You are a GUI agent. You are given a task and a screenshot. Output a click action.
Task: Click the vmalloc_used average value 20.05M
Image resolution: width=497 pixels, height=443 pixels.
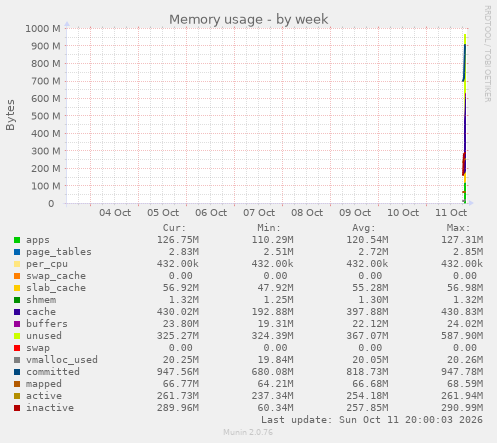pyautogui.click(x=370, y=360)
